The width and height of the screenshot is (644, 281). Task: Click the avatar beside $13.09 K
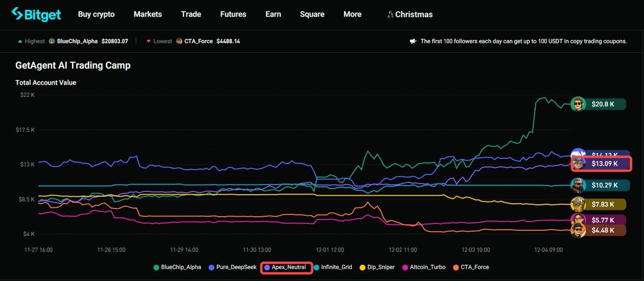tap(578, 164)
